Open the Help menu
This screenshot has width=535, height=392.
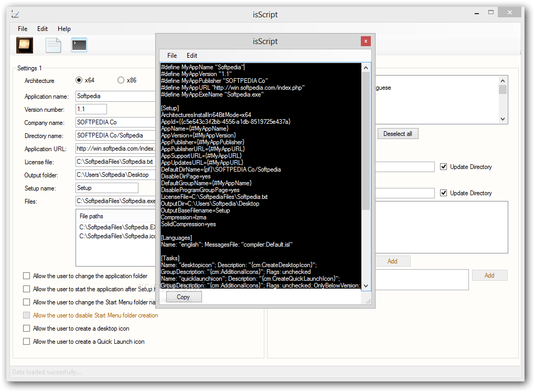[x=64, y=29]
